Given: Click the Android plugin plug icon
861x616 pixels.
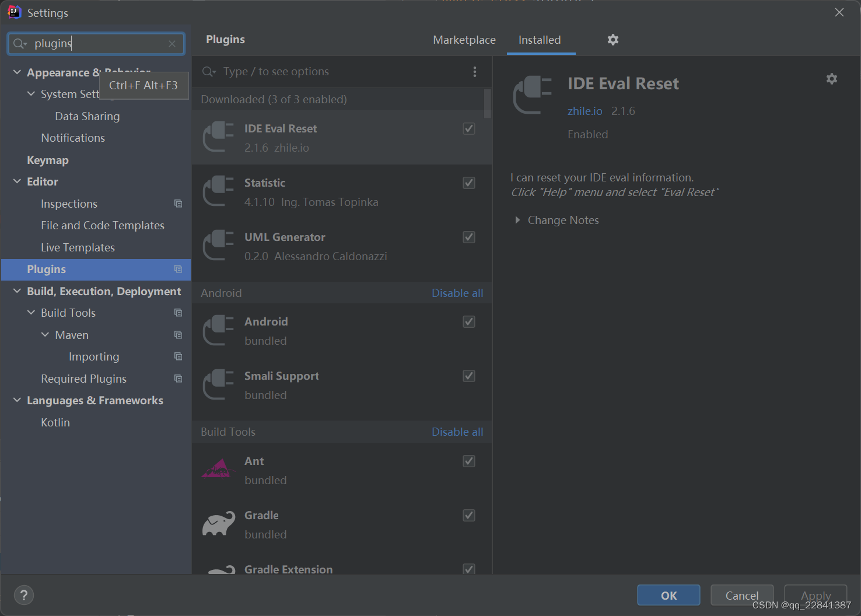Looking at the screenshot, I should coord(218,330).
